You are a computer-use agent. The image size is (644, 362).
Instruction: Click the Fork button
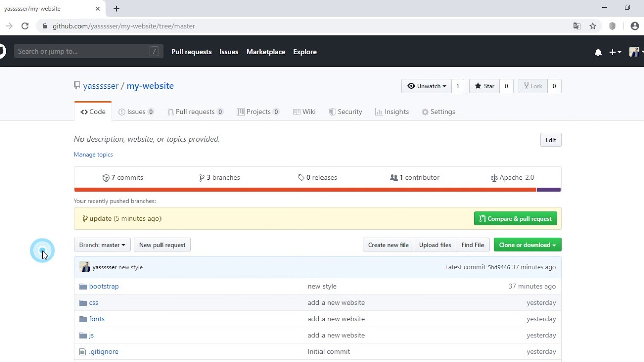click(x=533, y=86)
